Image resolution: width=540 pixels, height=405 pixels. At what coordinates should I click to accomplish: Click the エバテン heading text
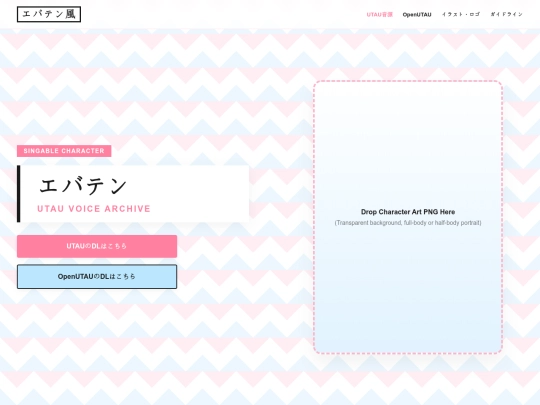click(x=83, y=186)
